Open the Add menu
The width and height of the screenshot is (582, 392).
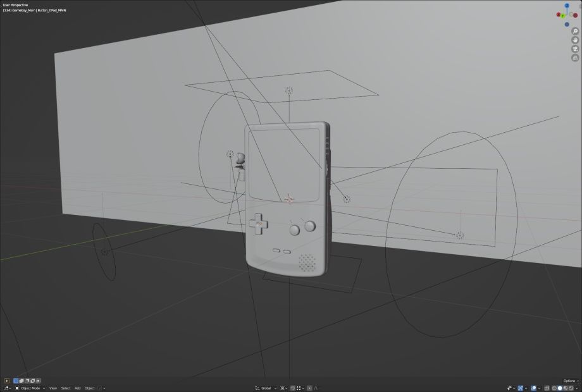pos(78,388)
